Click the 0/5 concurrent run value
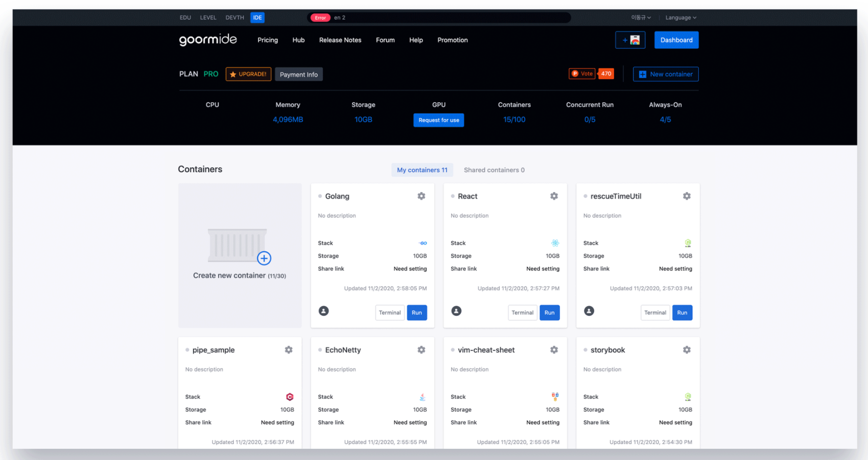The height and width of the screenshot is (460, 868). click(590, 120)
